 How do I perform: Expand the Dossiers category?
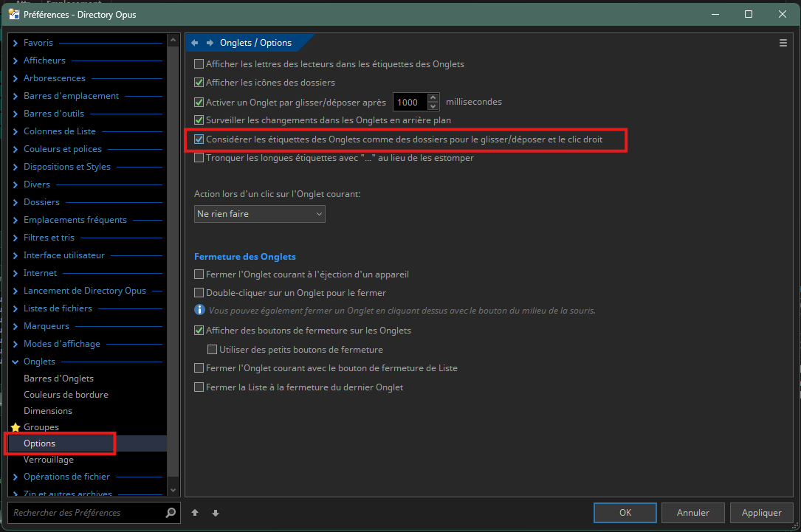pyautogui.click(x=16, y=203)
